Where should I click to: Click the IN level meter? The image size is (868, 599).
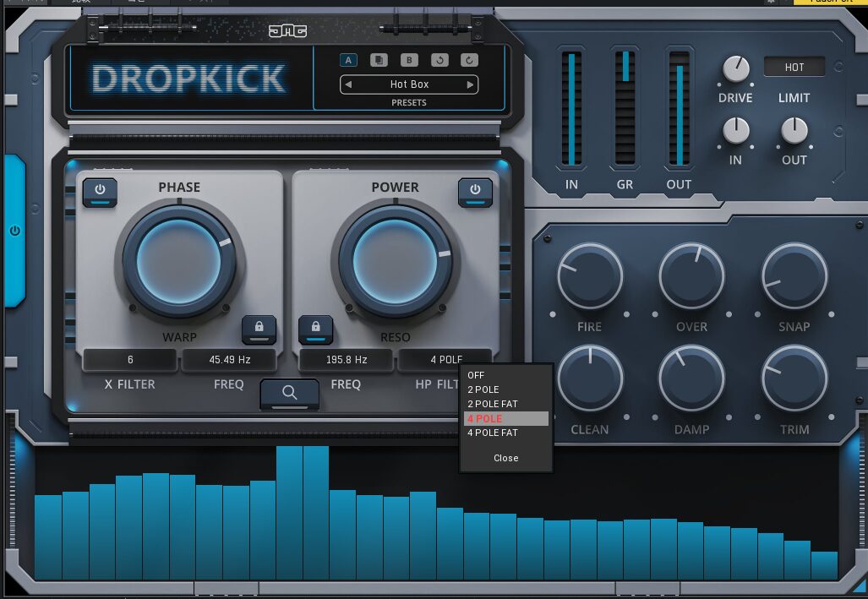pyautogui.click(x=571, y=108)
